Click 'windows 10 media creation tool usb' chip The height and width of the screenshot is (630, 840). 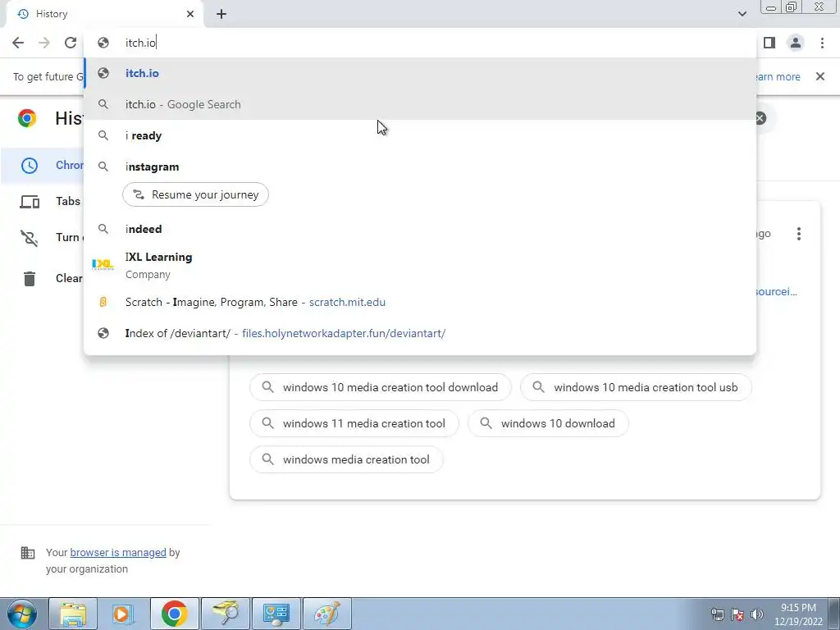coord(636,387)
